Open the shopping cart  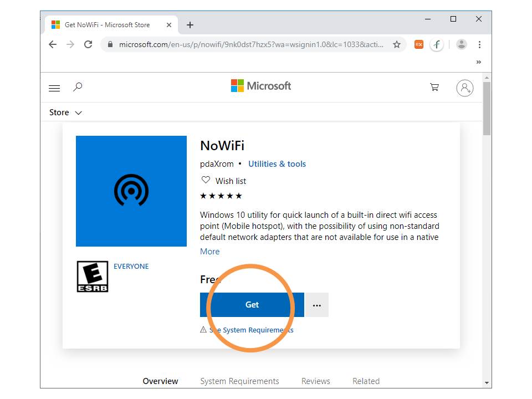[434, 88]
